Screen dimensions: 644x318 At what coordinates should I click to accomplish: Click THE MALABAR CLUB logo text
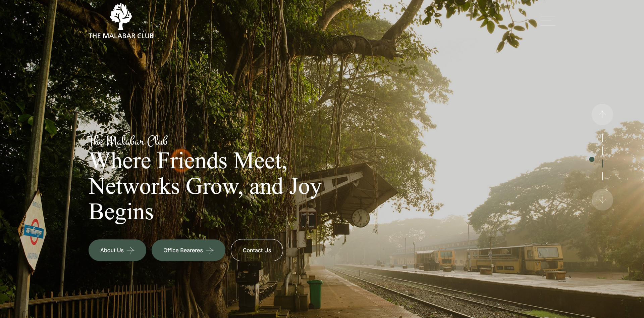[121, 36]
